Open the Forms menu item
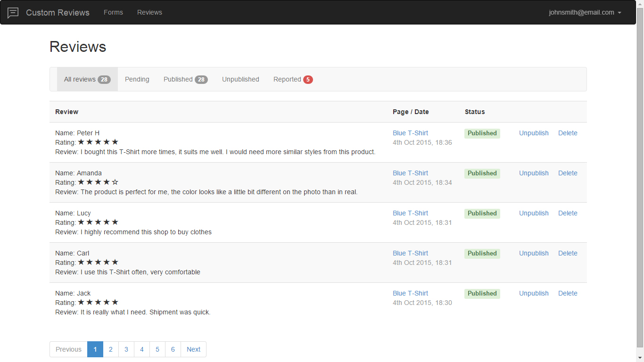Image resolution: width=644 pixels, height=362 pixels. coord(113,13)
